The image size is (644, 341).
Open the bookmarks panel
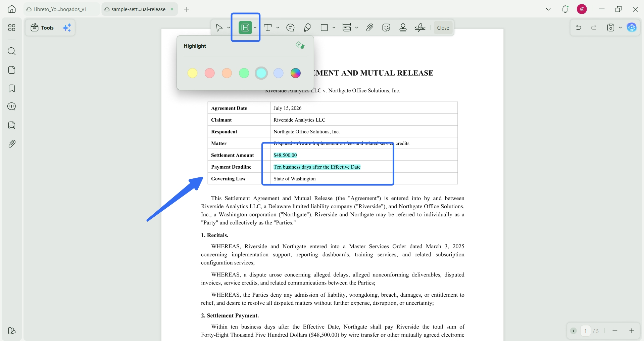(12, 88)
